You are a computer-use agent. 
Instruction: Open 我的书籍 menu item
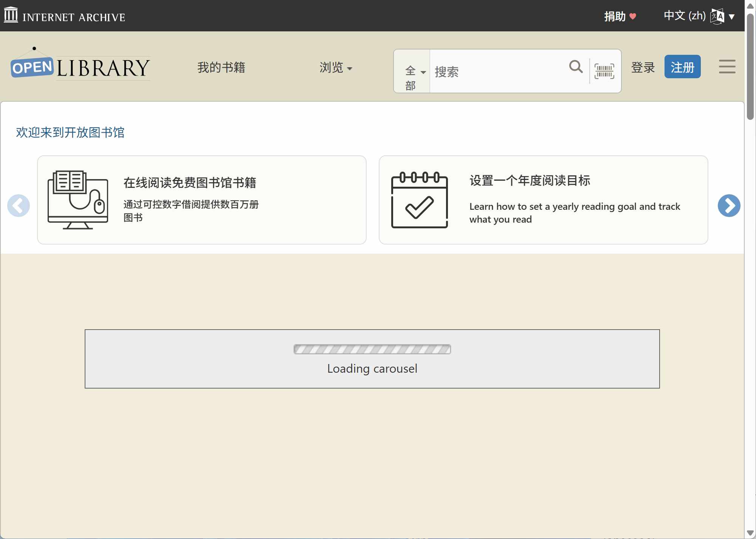(x=222, y=67)
